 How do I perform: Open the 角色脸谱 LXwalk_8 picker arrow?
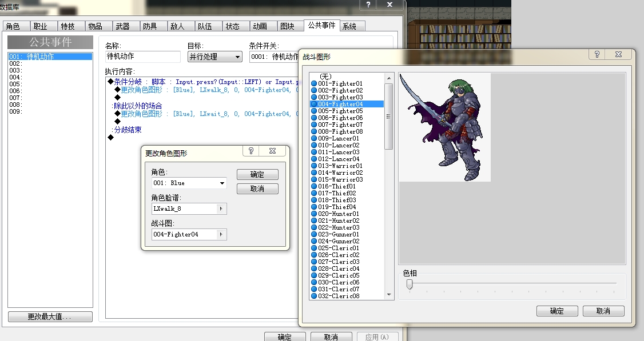pyautogui.click(x=221, y=209)
